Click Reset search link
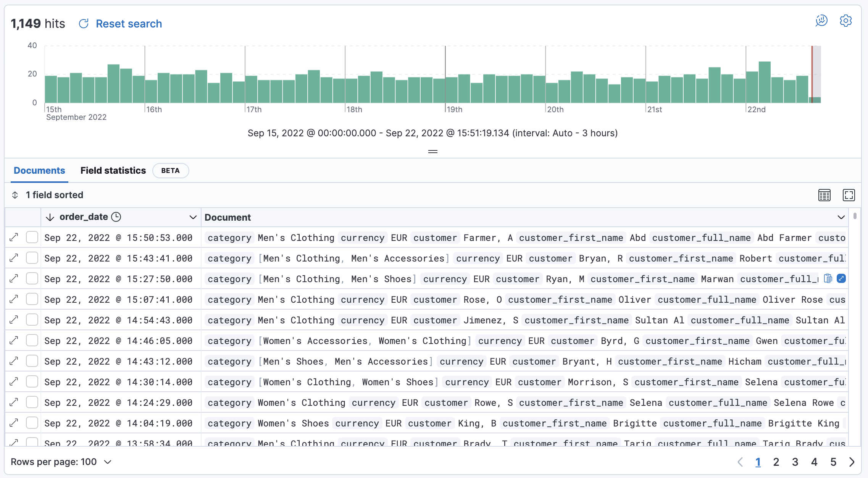Screen dimensions: 868x478 pyautogui.click(x=129, y=24)
